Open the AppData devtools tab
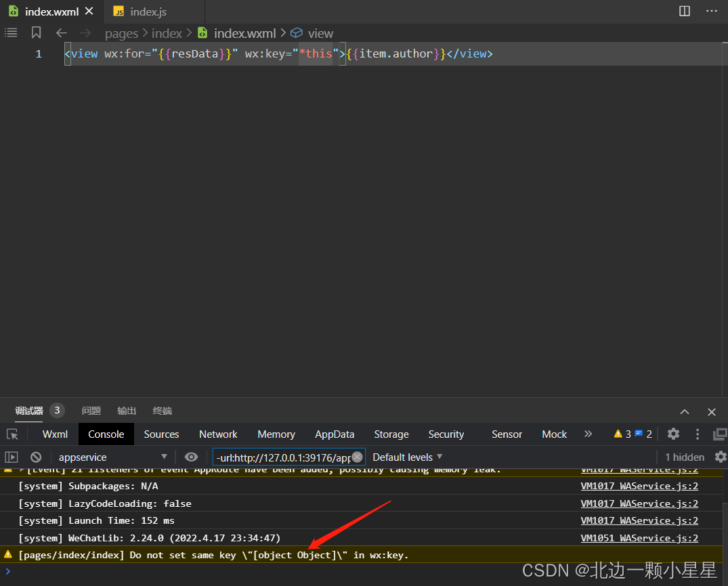 (335, 434)
